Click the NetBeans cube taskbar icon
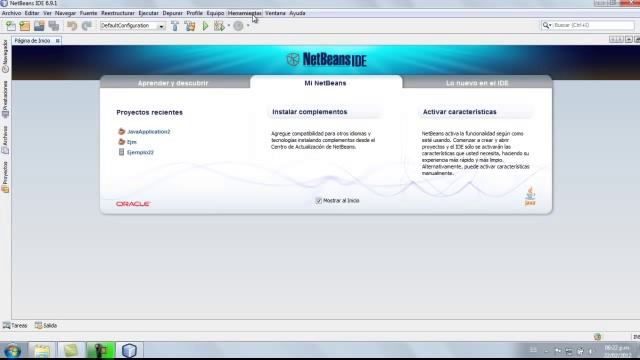Image resolution: width=640 pixels, height=360 pixels. (x=129, y=351)
